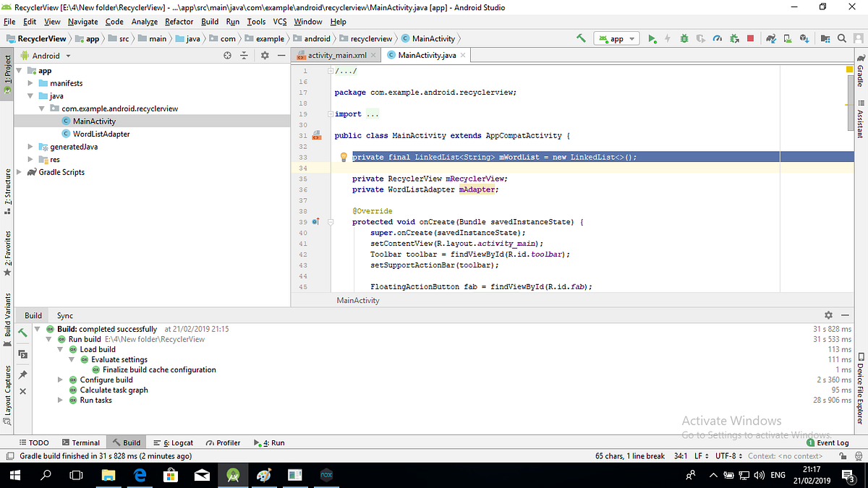Open Search Everywhere with the magnifier icon

pyautogui.click(x=842, y=38)
